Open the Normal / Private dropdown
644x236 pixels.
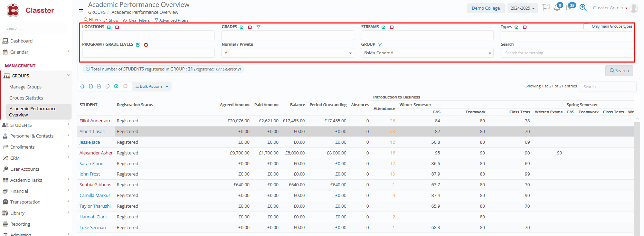point(287,53)
